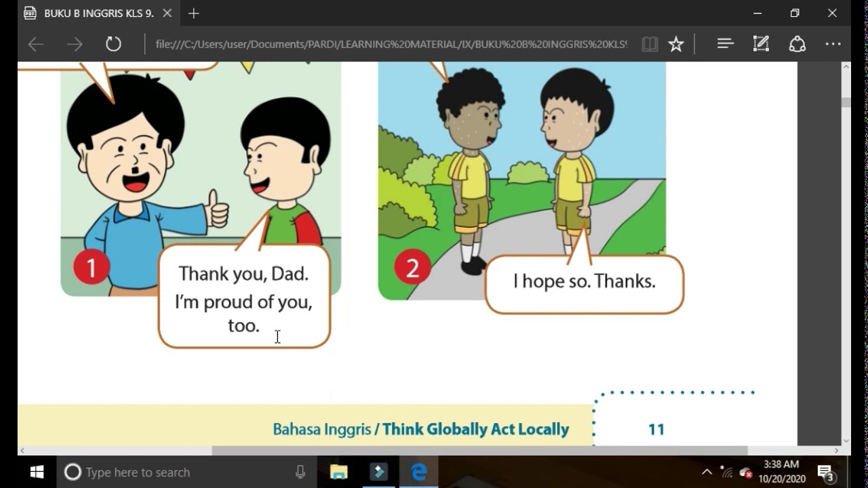This screenshot has width=868, height=488.
Task: Minimize the Edge window
Action: 757,13
